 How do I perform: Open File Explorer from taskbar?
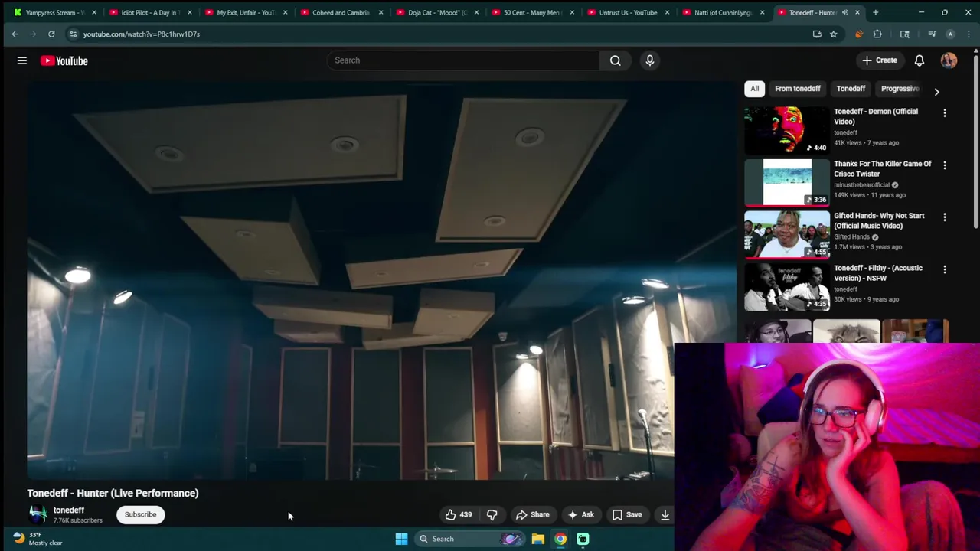538,539
